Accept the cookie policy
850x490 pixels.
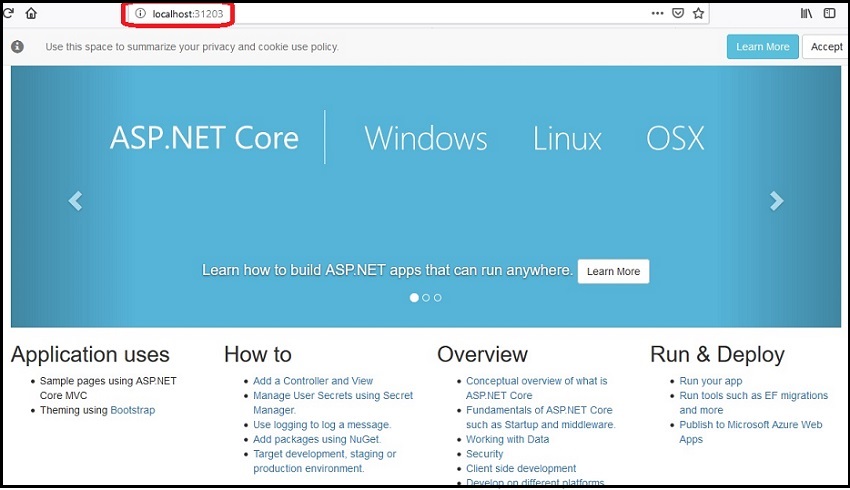click(826, 47)
